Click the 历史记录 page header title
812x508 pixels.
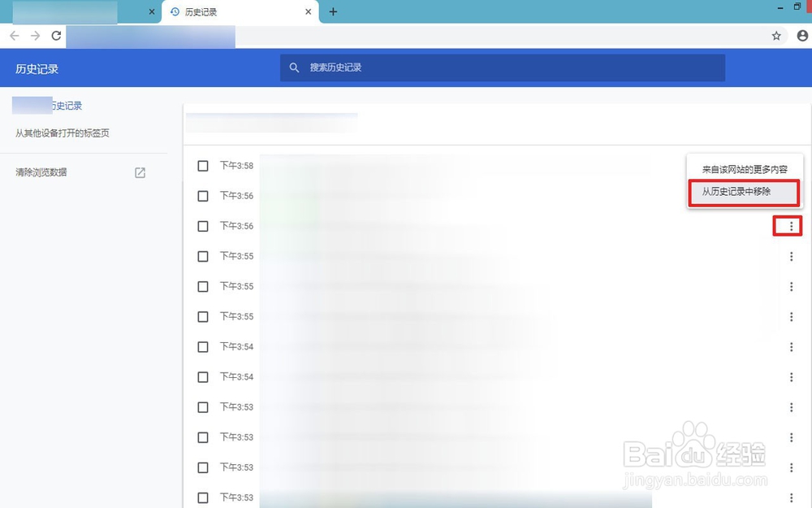pyautogui.click(x=37, y=69)
